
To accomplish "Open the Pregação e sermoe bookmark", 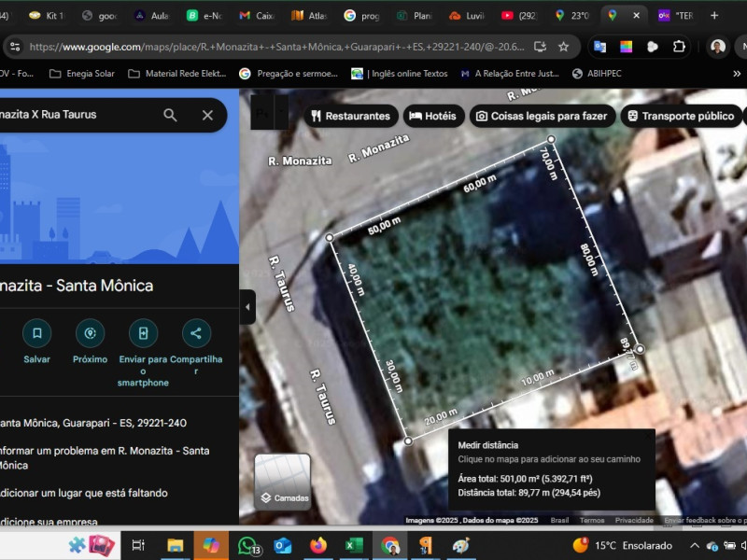I will point(289,74).
